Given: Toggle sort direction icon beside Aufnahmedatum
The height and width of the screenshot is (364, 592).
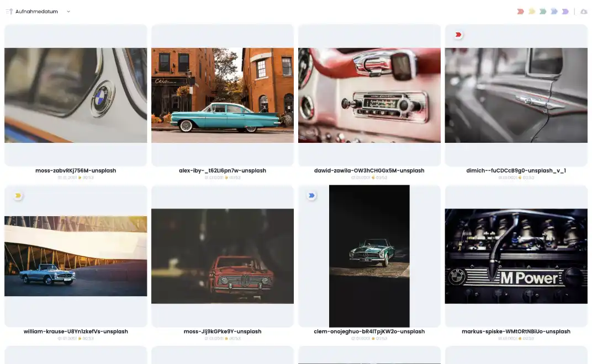Looking at the screenshot, I should [9, 12].
